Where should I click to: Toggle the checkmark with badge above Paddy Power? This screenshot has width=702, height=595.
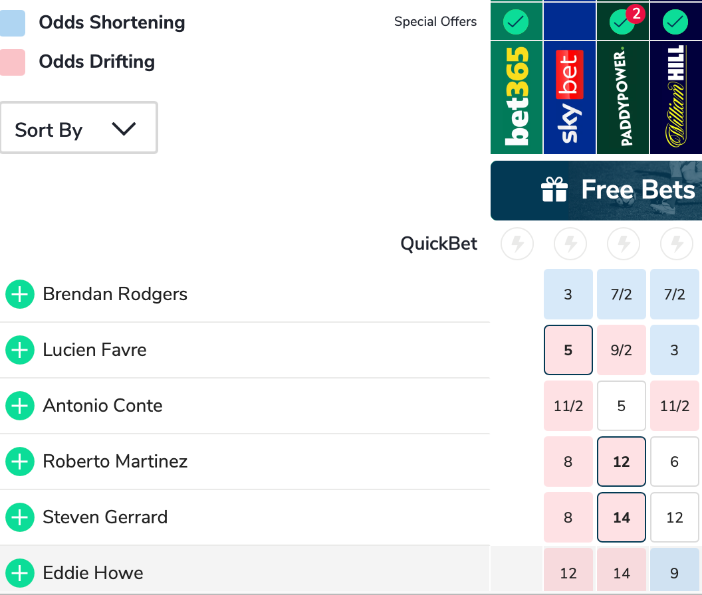(623, 21)
